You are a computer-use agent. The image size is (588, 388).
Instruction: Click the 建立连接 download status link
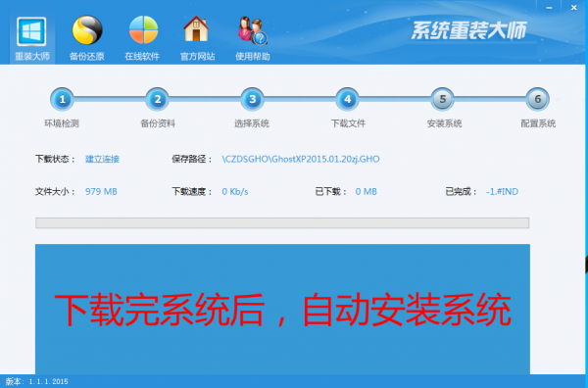[102, 159]
